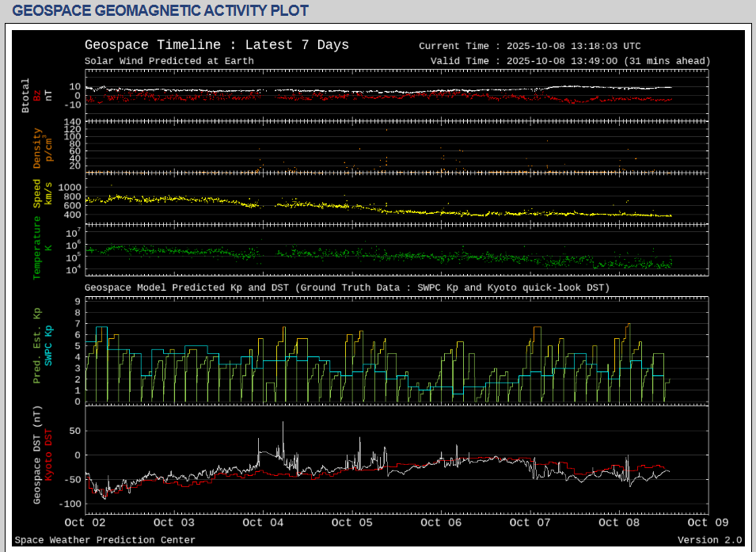
Task: Click the Oct 02 date on timeline axis
Action: [85, 523]
